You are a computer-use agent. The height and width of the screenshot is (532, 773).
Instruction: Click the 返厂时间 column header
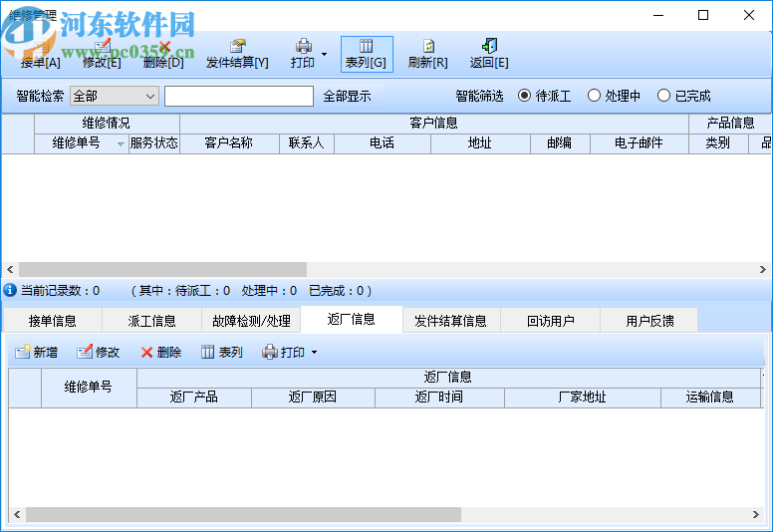[x=439, y=398]
